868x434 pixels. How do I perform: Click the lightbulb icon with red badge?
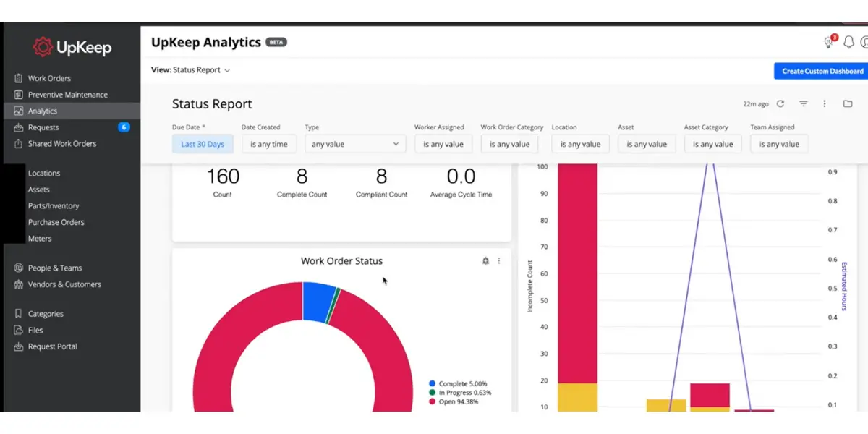coord(830,42)
